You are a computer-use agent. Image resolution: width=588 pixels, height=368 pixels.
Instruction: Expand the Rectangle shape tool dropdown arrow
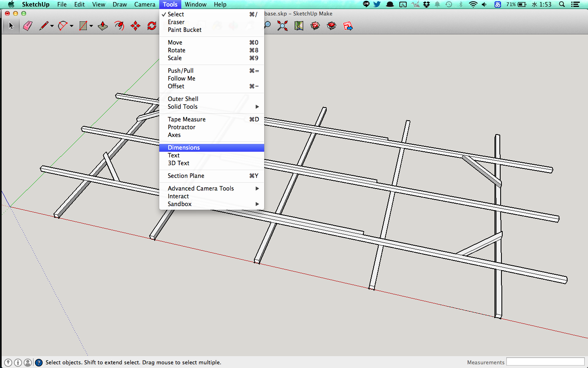(91, 26)
